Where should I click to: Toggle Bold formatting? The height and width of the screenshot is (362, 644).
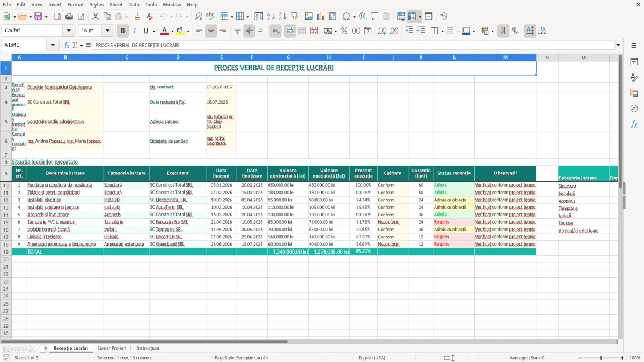[x=123, y=31]
